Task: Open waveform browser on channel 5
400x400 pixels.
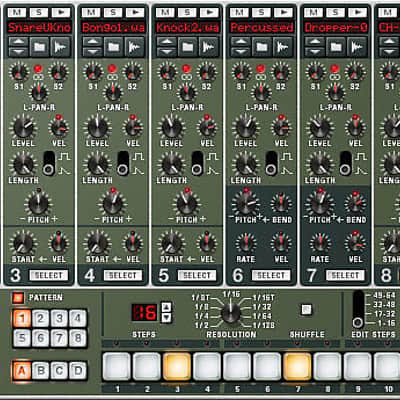Action: pyautogui.click(x=209, y=47)
